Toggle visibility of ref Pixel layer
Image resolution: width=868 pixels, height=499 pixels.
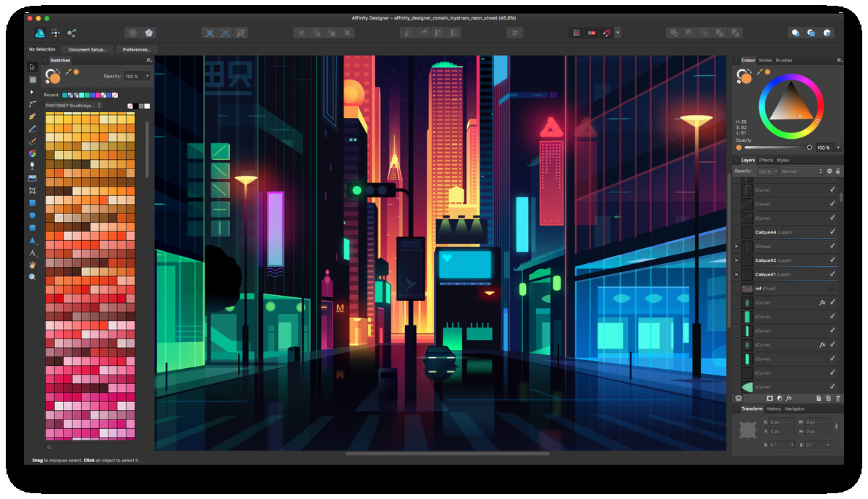pos(833,289)
